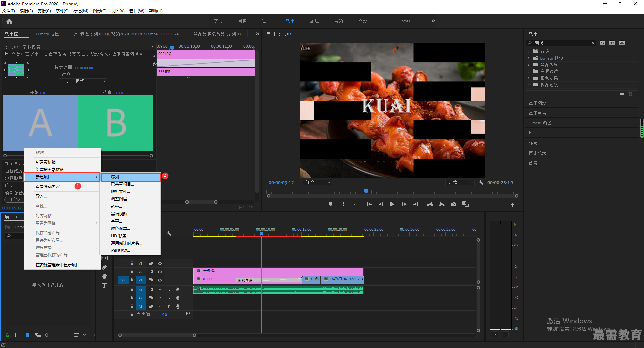644x348 pixels.
Task: Go to the Home screen icon
Action: [x=9, y=21]
